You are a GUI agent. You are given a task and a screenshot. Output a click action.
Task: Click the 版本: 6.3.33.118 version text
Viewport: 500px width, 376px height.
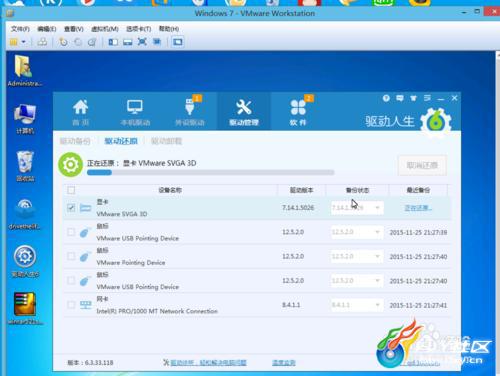tap(90, 362)
